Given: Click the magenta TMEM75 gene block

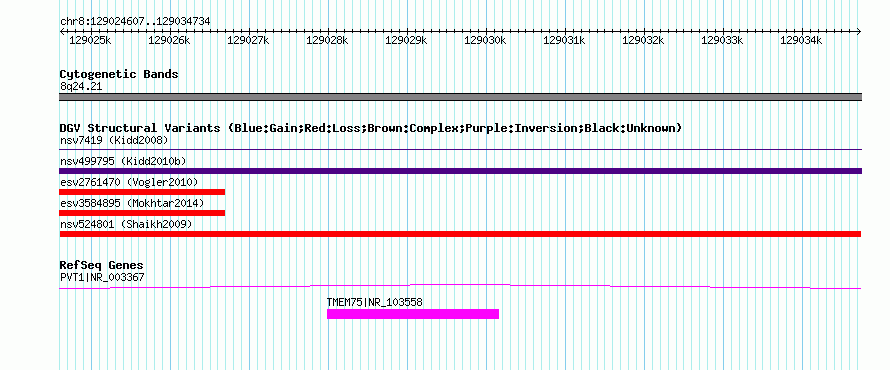Looking at the screenshot, I should (413, 314).
